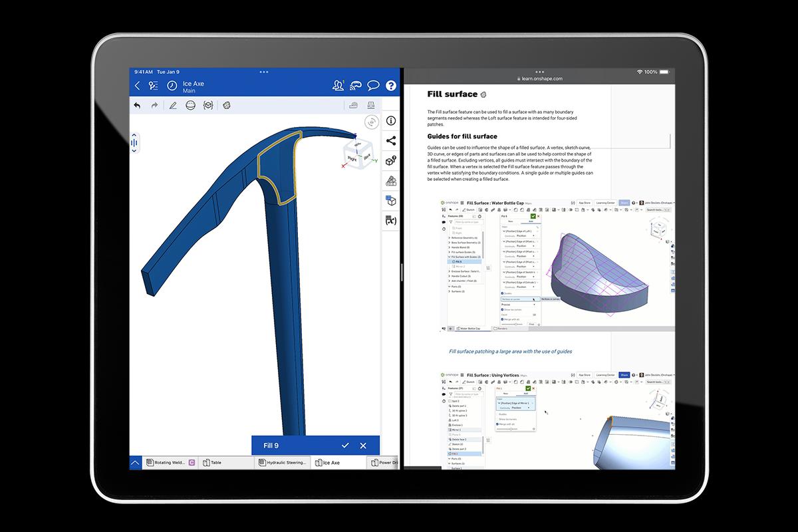Click the Right face of the view orientation cube
This screenshot has width=798, height=532.
[352, 157]
